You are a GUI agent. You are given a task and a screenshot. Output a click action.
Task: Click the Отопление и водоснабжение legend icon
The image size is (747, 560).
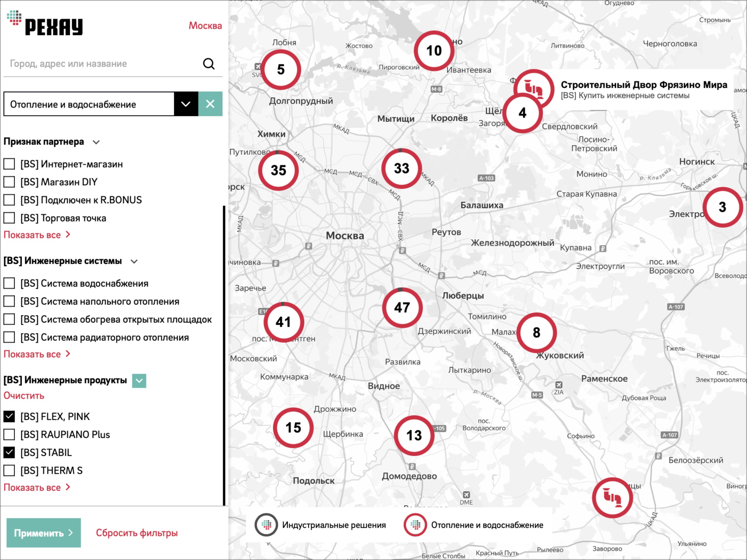click(x=416, y=525)
